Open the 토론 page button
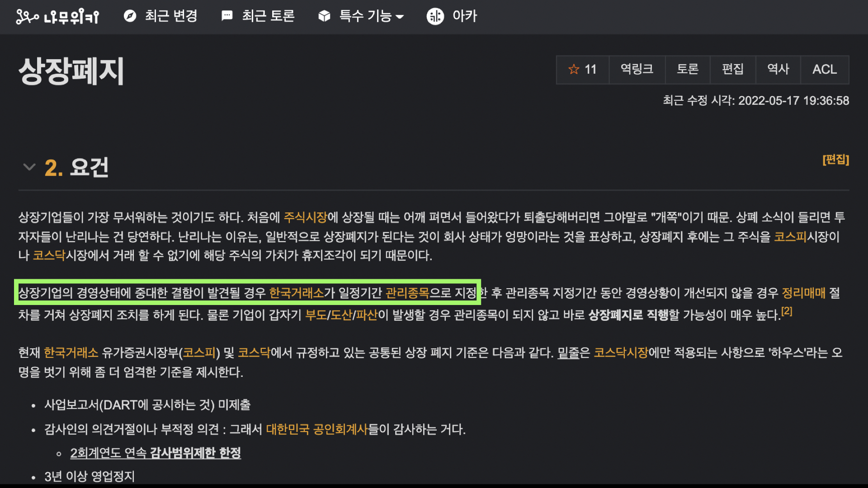 point(687,69)
